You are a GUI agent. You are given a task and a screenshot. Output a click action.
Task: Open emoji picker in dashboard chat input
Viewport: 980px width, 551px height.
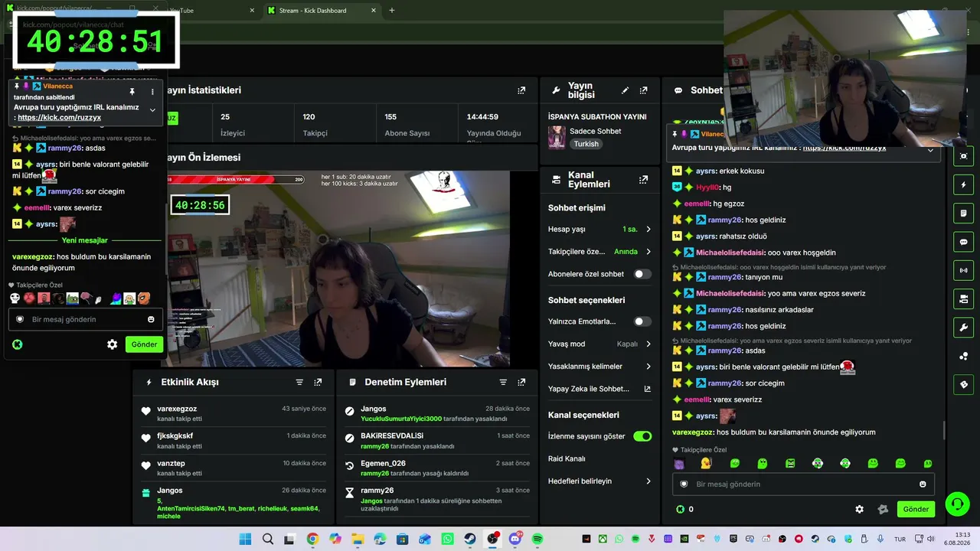coord(923,484)
